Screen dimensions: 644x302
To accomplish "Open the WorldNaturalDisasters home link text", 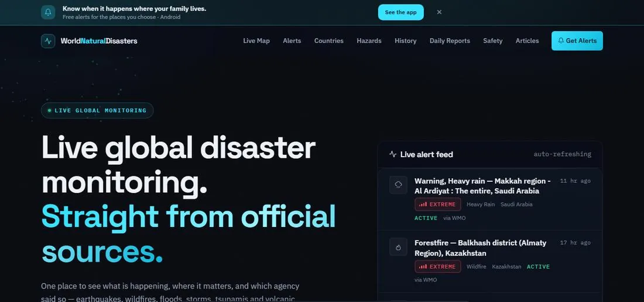I will [x=99, y=41].
